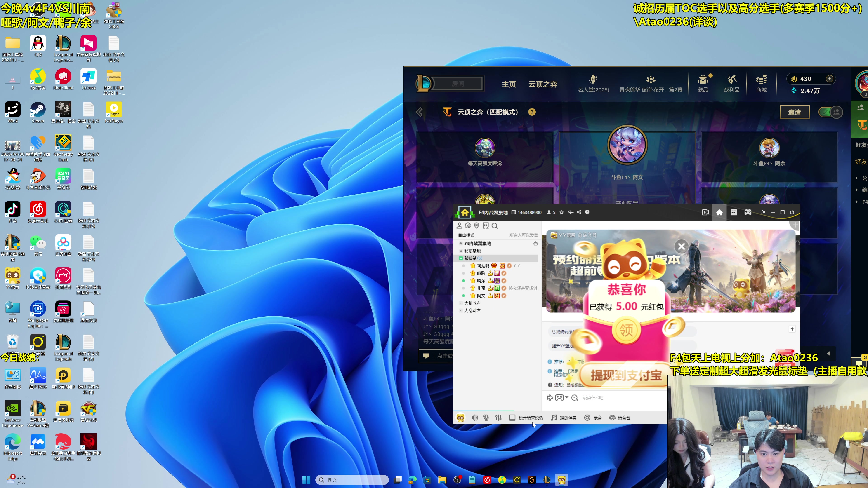Open 主页 tab in League client
This screenshot has height=488, width=868.
click(x=509, y=84)
